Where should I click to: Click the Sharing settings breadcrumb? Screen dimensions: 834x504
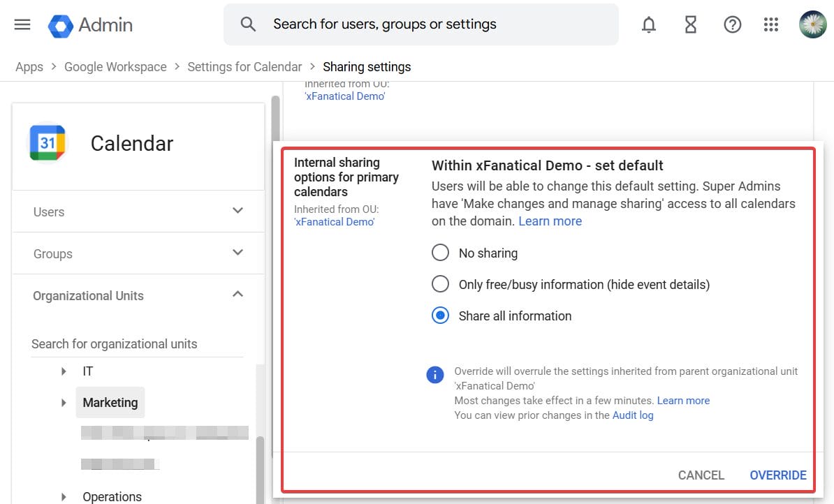click(367, 67)
